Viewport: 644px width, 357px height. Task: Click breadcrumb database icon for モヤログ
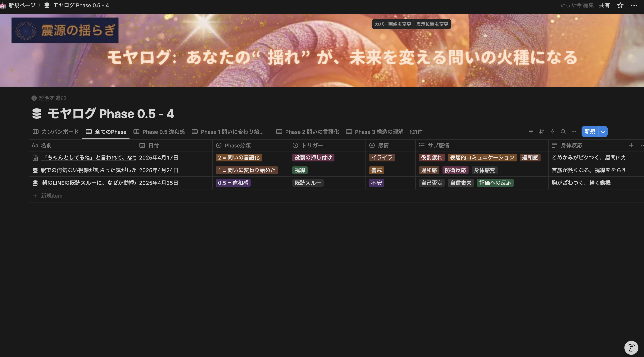47,5
